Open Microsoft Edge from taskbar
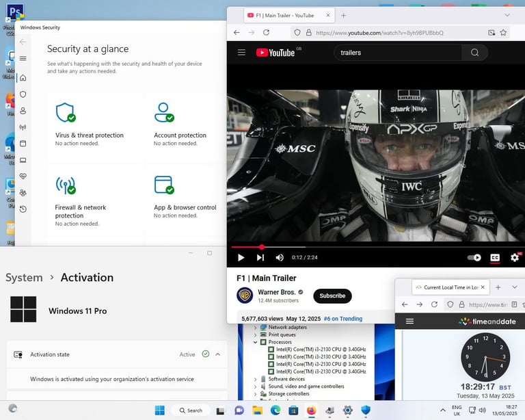 tap(275, 410)
